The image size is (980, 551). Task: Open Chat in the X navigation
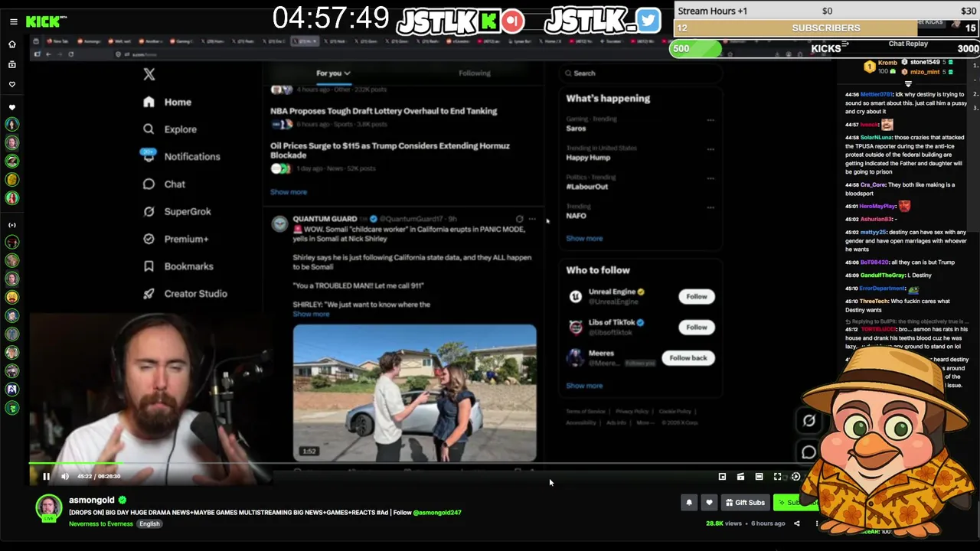164,184
